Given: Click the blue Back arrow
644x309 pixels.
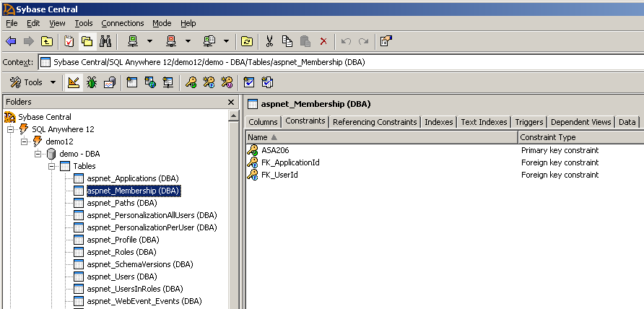Looking at the screenshot, I should 11,41.
